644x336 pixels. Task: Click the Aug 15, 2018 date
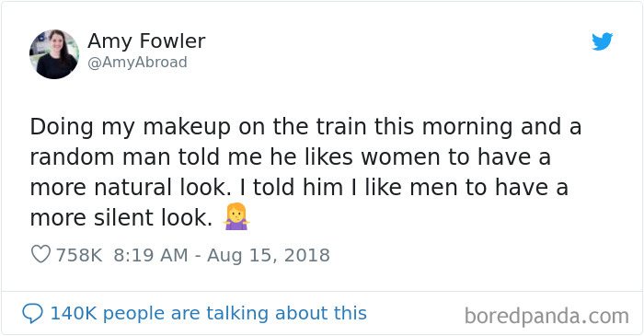tap(269, 255)
